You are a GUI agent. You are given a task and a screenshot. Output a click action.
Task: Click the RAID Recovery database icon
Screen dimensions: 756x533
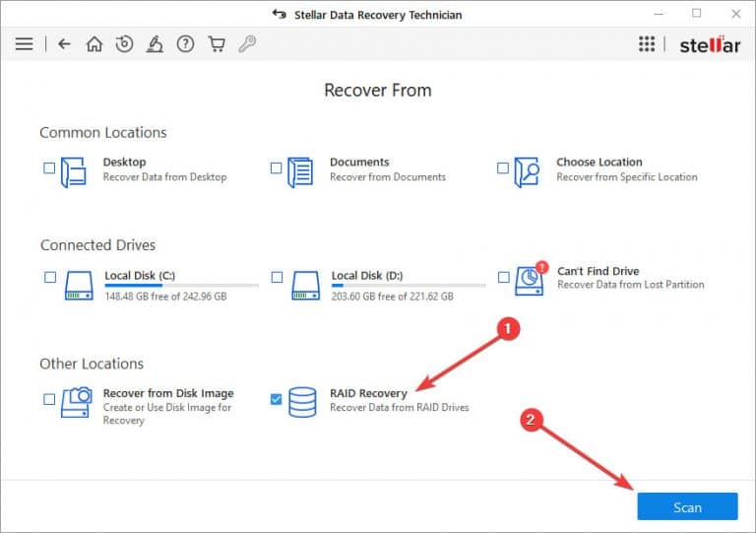click(302, 402)
